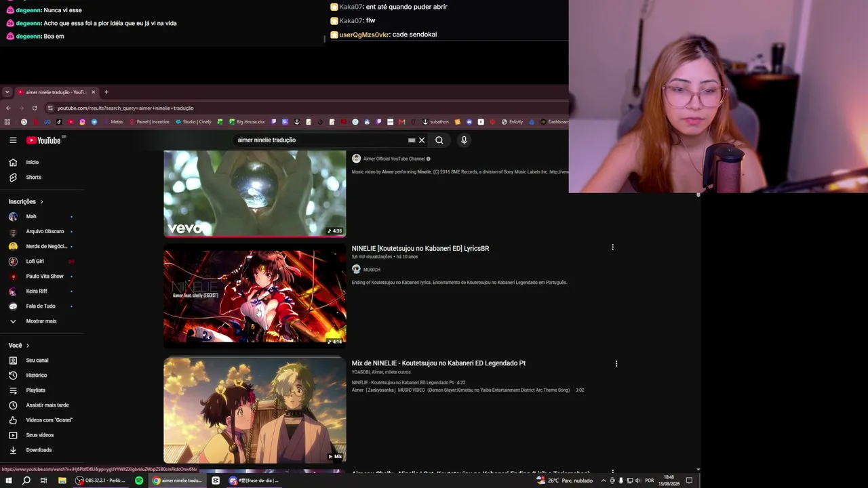The width and height of the screenshot is (868, 488).
Task: Switch to the OBS 32.2.1 taskbar window
Action: [100, 481]
